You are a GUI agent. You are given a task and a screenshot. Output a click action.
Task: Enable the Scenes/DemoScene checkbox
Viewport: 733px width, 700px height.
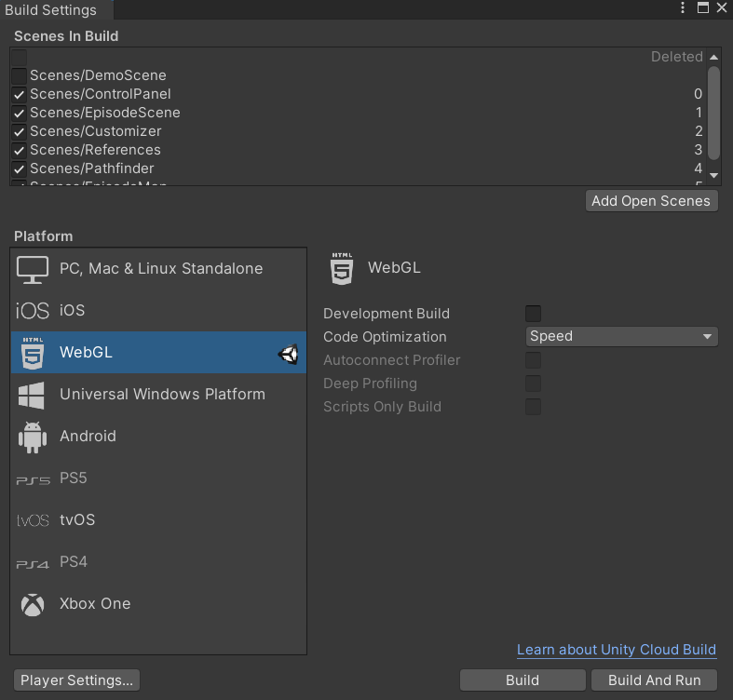pyautogui.click(x=20, y=75)
